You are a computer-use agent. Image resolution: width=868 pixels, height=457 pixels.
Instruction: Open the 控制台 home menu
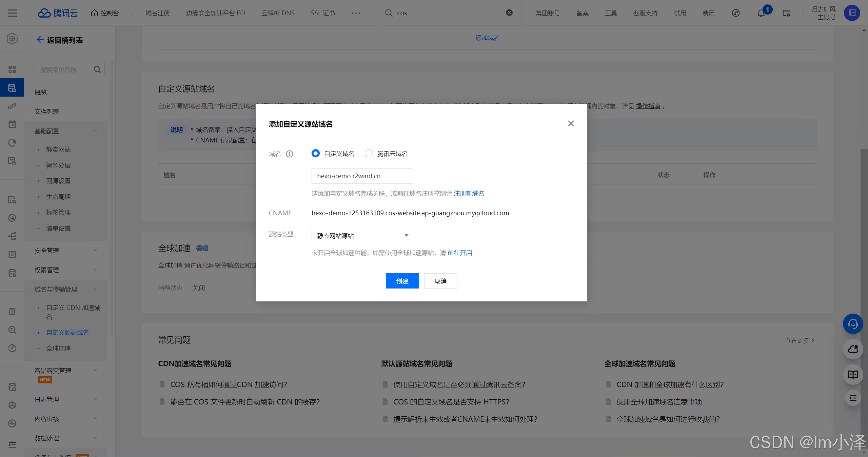click(105, 13)
